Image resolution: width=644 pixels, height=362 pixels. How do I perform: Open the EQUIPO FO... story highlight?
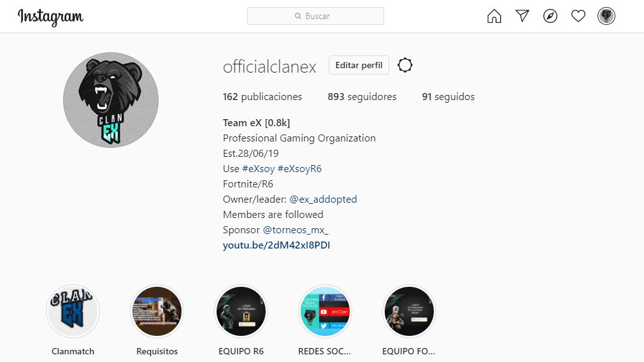click(x=409, y=311)
